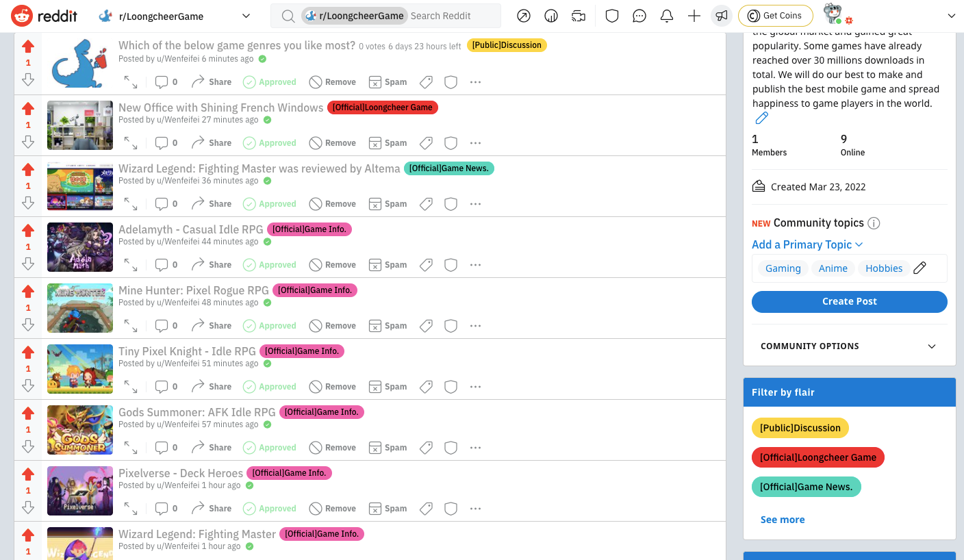The image size is (964, 560).
Task: Open the Reddit home logo
Action: pos(44,16)
